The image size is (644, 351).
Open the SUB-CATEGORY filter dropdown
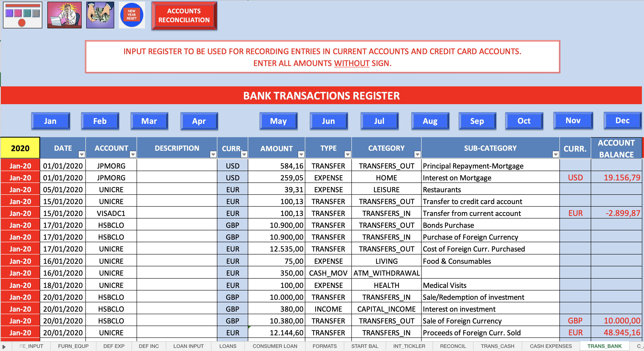point(556,154)
